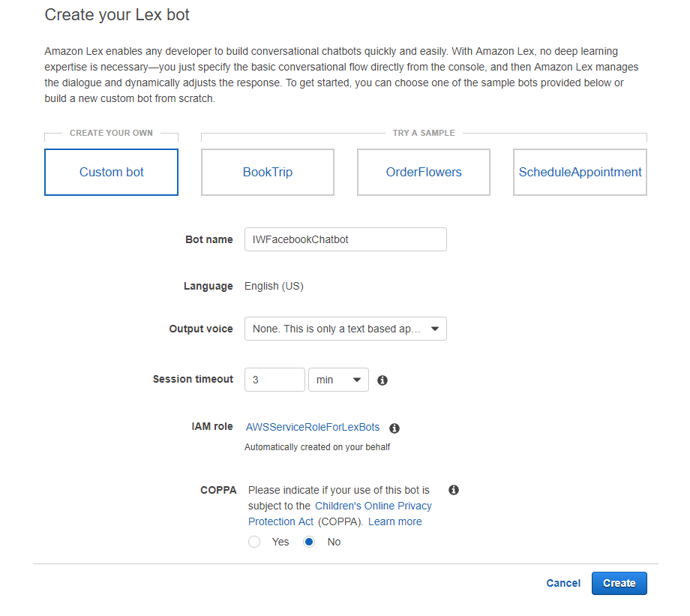Open the AWSServiceRoleForLexBots link
The width and height of the screenshot is (690, 616).
click(313, 427)
